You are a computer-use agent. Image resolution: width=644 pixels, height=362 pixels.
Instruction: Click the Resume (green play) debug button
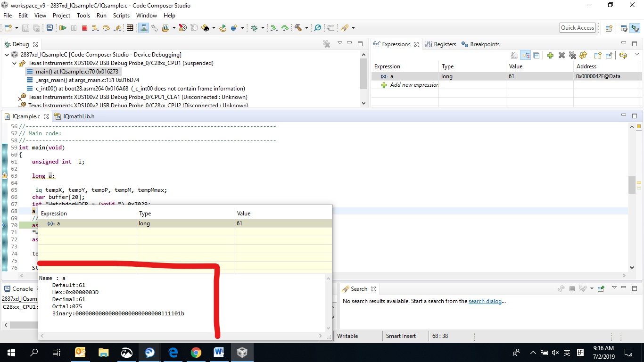pos(63,28)
